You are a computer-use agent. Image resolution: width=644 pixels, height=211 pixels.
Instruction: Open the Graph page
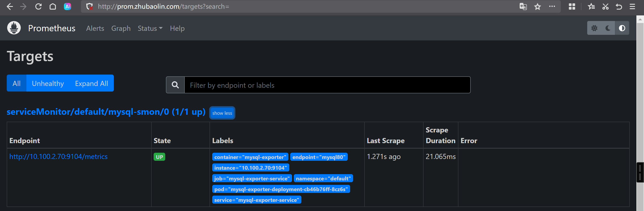[x=121, y=28]
